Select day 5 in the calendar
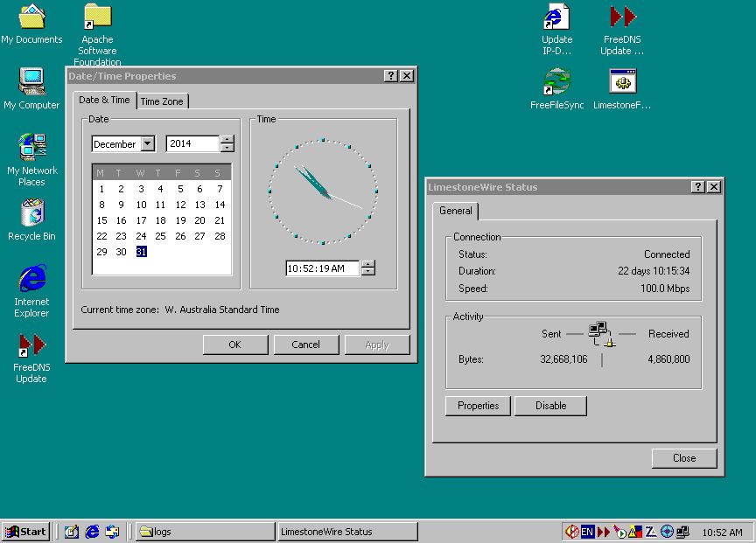The height and width of the screenshot is (543, 756). (x=180, y=189)
